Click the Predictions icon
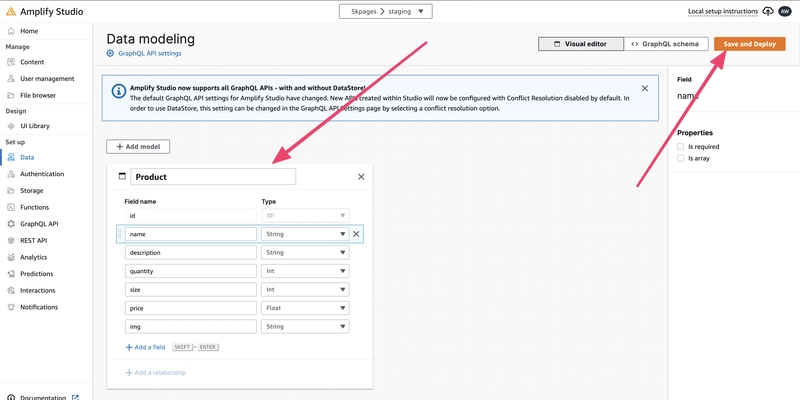800x400 pixels. tap(11, 274)
